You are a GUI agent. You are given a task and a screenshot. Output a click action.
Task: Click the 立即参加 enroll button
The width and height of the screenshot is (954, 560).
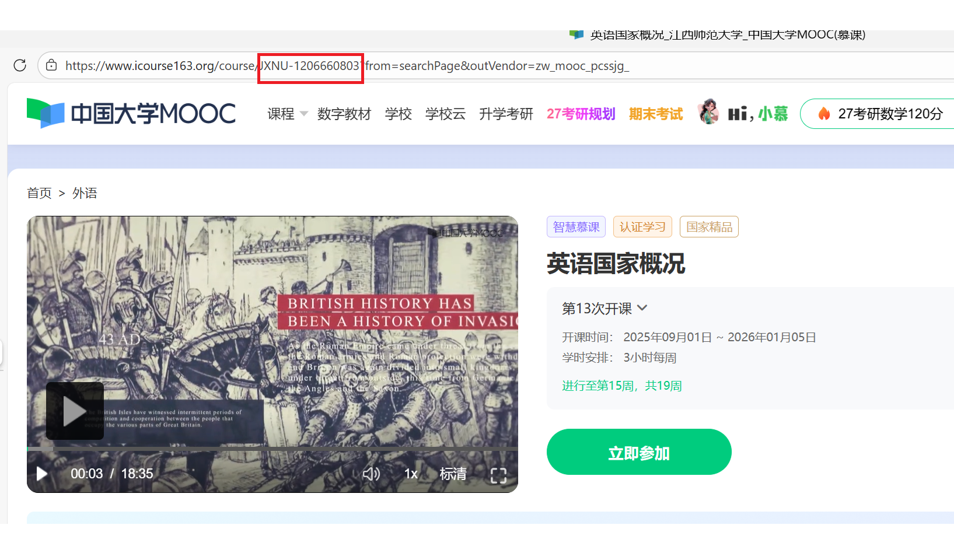639,452
